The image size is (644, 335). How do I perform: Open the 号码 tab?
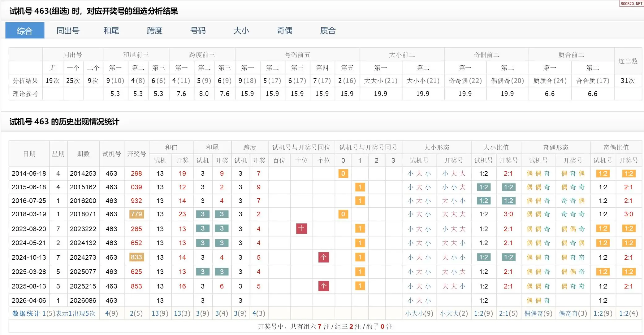point(198,31)
